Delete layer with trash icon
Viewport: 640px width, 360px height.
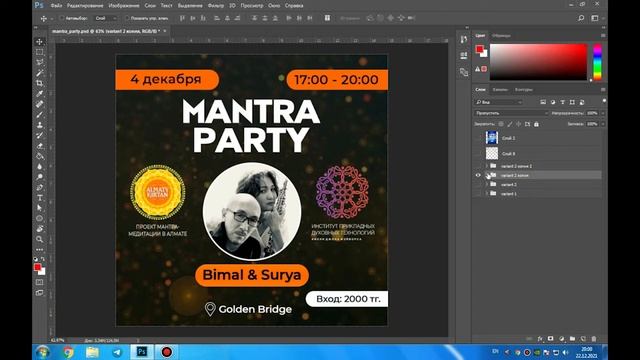tap(594, 339)
